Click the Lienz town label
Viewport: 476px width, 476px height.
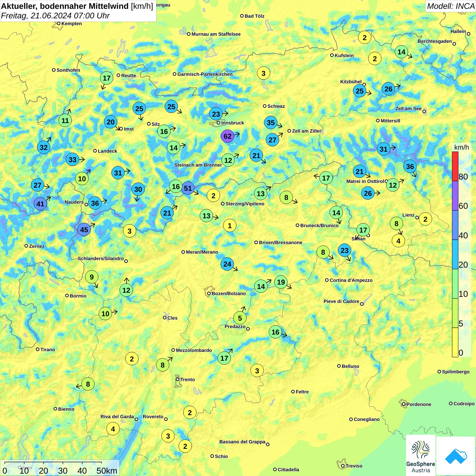click(408, 215)
